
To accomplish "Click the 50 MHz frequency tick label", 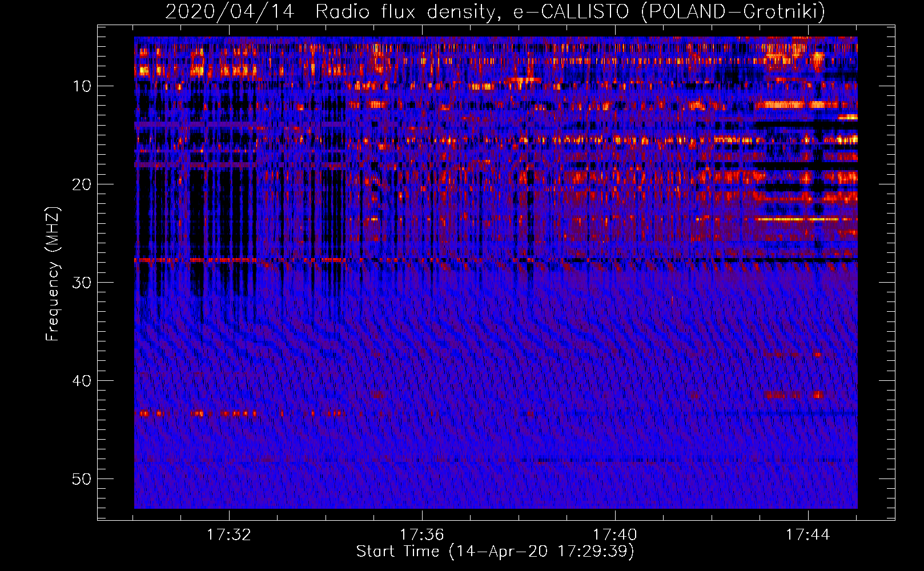I will [82, 479].
